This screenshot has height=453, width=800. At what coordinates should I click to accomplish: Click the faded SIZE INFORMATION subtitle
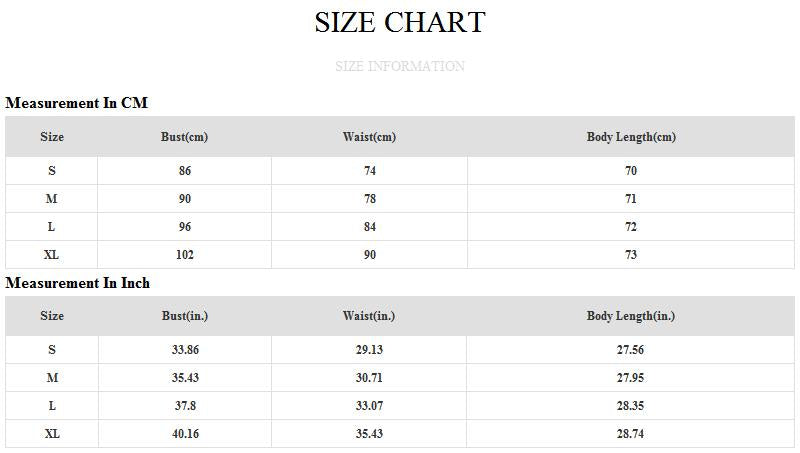tap(400, 67)
